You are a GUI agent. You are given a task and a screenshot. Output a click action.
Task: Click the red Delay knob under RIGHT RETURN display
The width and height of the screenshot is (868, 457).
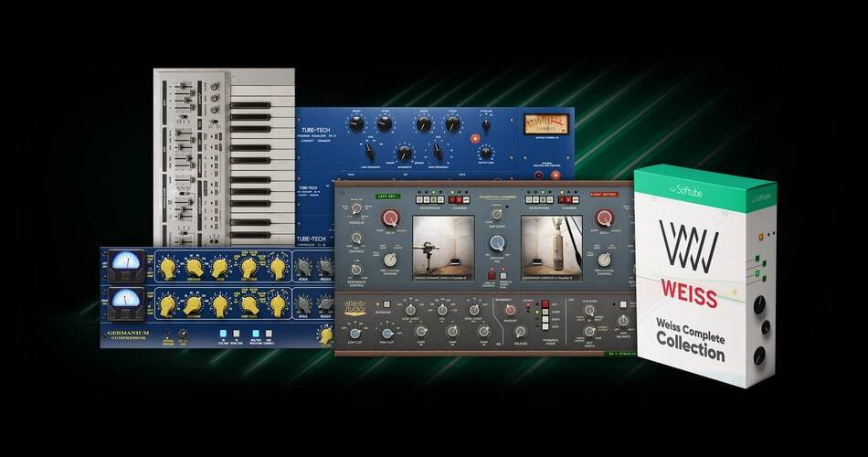coord(603,218)
